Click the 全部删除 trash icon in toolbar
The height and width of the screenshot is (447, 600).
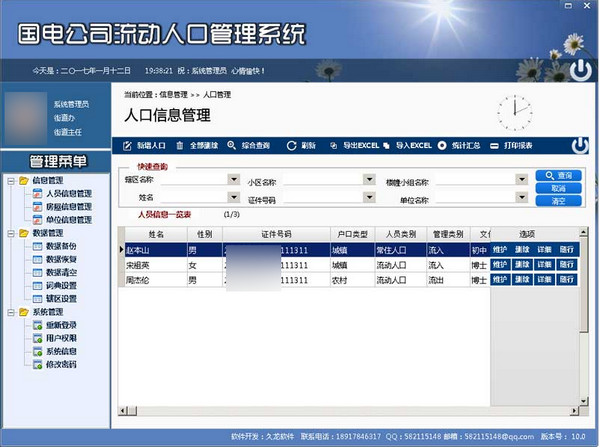pos(180,145)
